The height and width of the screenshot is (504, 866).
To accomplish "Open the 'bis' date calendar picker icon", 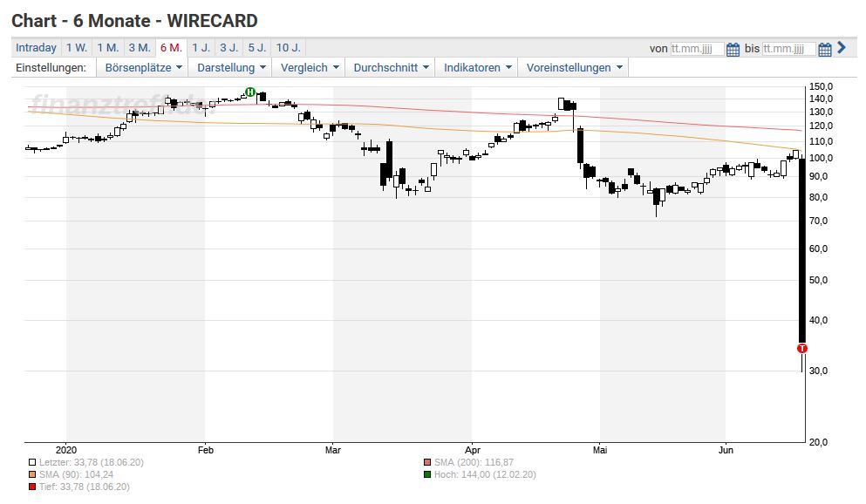I will (825, 49).
